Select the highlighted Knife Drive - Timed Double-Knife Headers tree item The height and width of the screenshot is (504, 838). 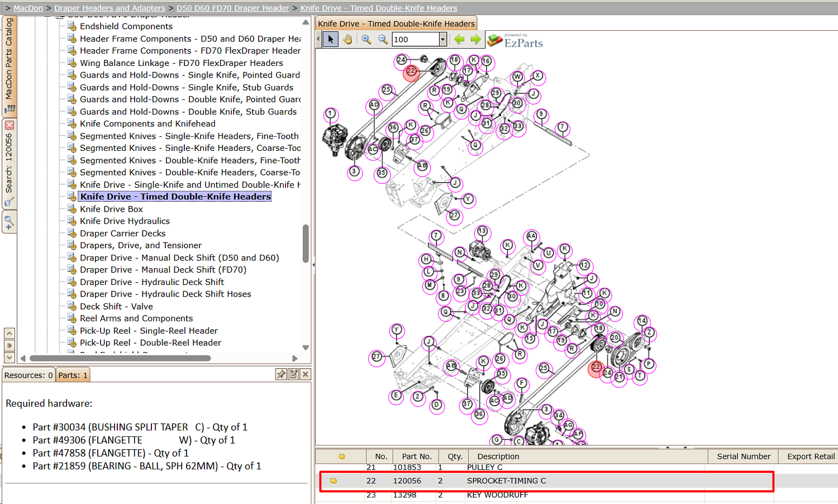(175, 197)
